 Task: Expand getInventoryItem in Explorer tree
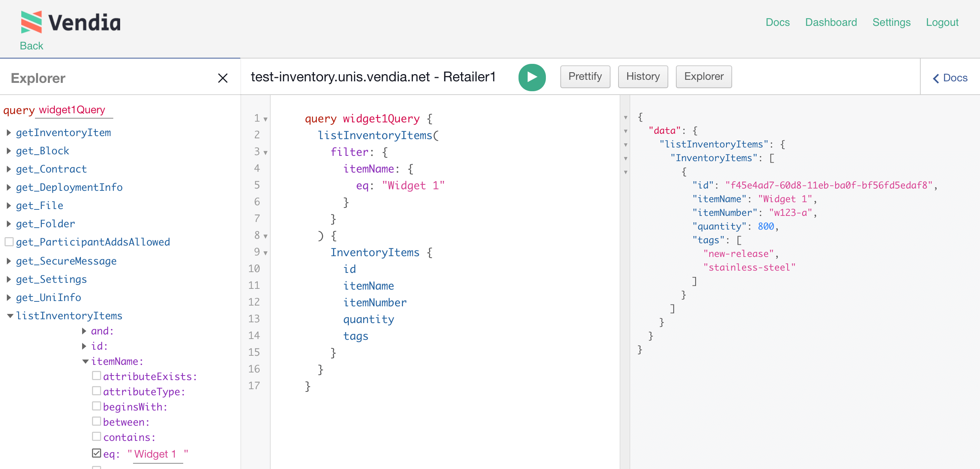(9, 133)
